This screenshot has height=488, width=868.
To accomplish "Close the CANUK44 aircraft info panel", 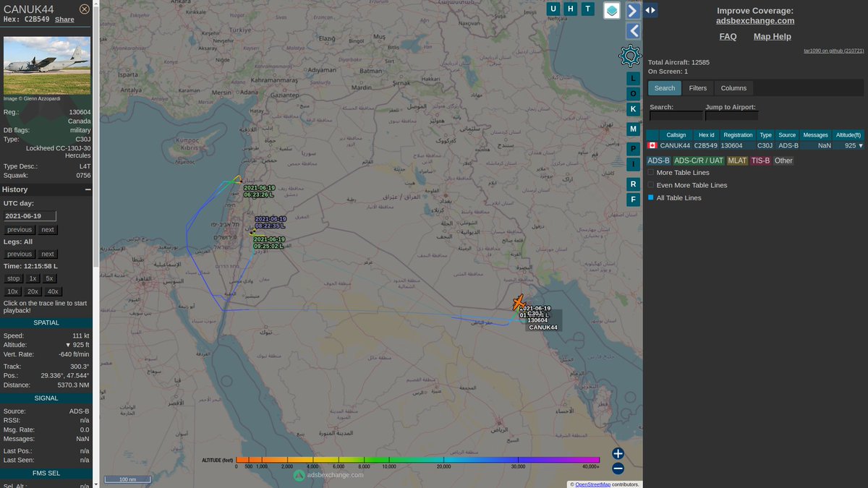I will coord(85,9).
